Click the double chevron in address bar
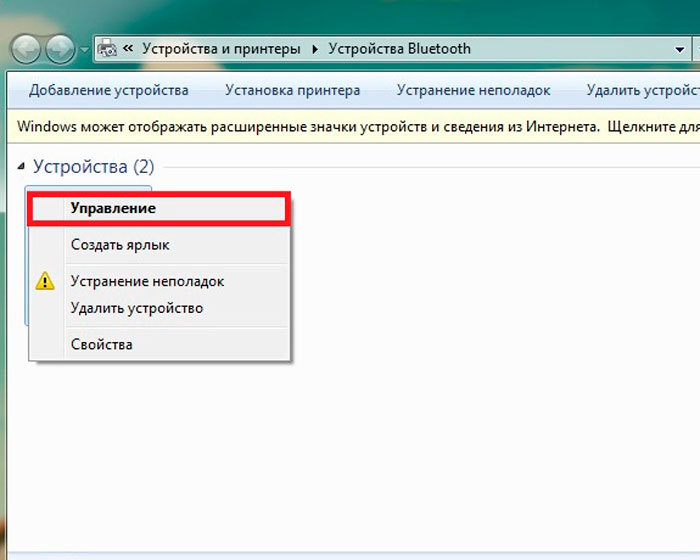 pyautogui.click(x=129, y=49)
